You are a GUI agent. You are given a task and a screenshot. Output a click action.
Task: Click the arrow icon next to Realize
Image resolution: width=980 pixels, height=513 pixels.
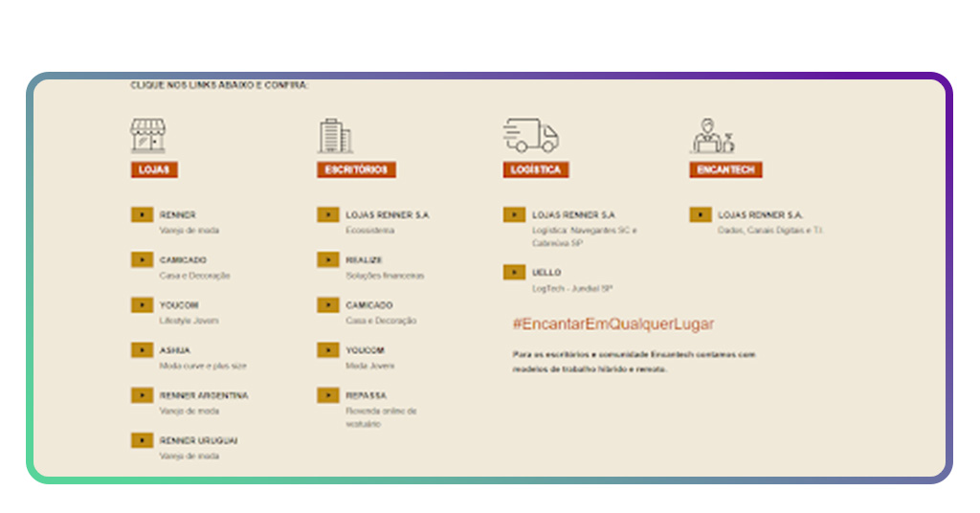point(328,259)
